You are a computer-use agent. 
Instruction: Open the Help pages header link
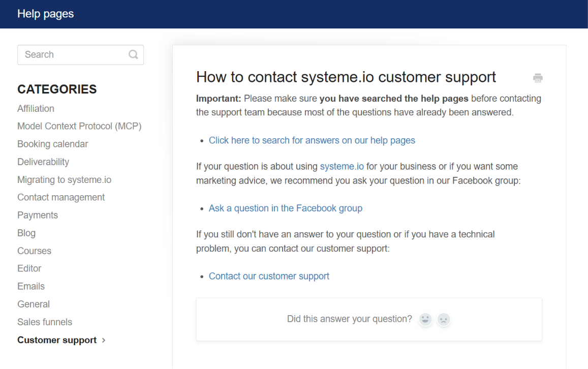(x=45, y=14)
